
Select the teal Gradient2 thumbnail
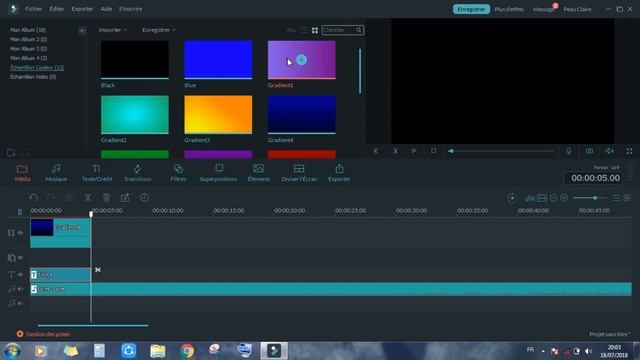coord(135,114)
